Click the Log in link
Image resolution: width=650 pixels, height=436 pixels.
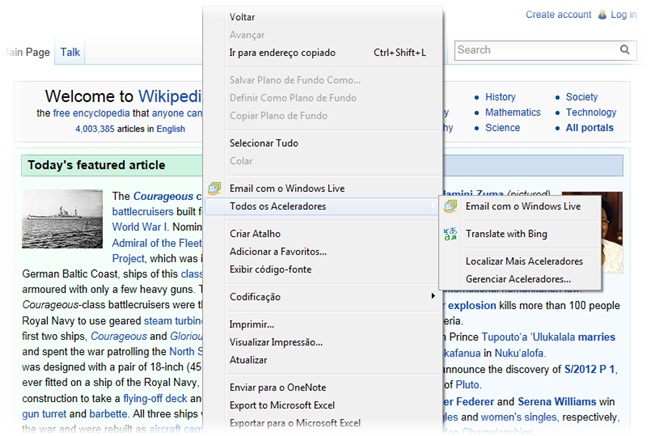click(623, 15)
